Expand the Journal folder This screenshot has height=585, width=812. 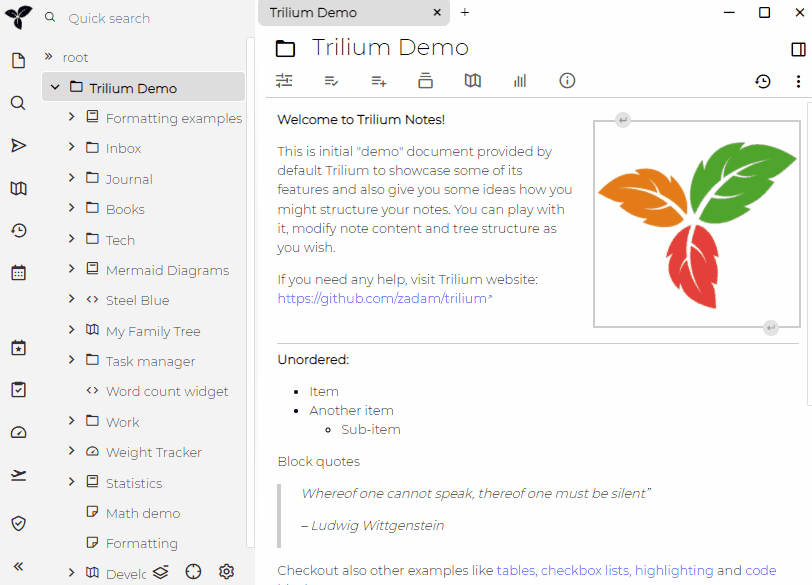72,178
